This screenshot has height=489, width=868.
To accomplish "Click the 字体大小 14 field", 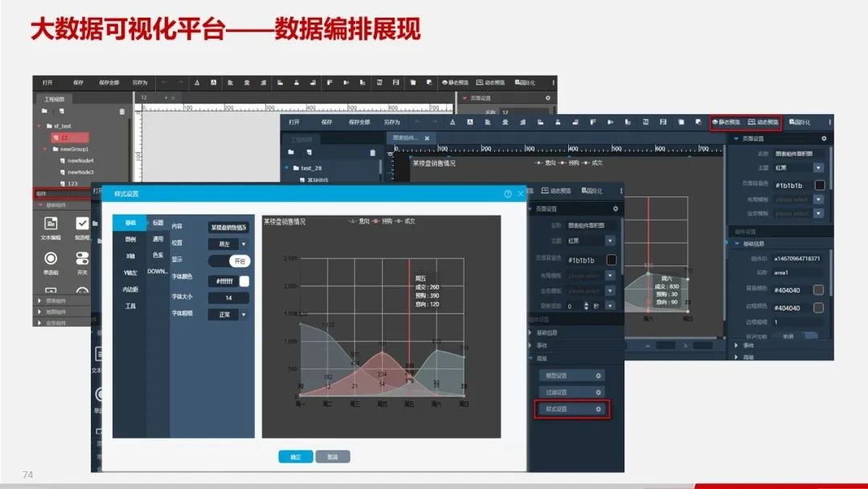I will 228,298.
